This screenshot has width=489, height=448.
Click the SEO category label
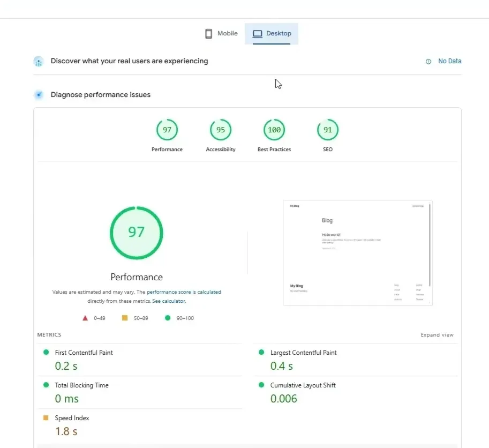coord(328,150)
